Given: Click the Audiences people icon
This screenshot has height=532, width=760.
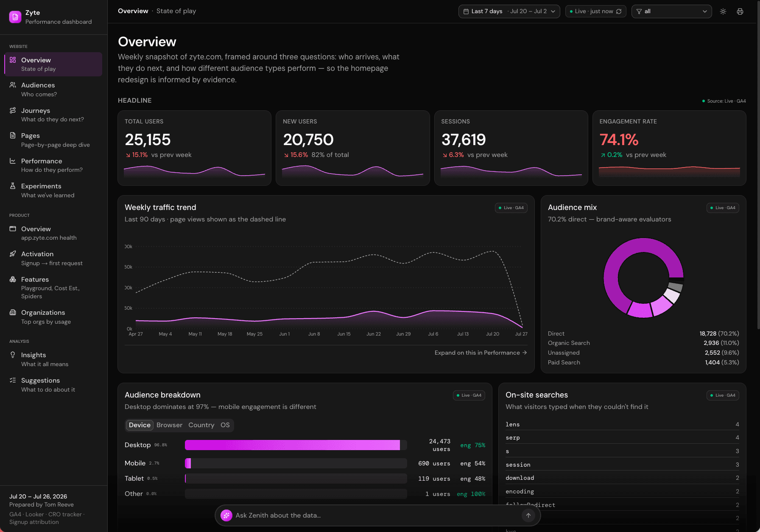Looking at the screenshot, I should click(13, 85).
